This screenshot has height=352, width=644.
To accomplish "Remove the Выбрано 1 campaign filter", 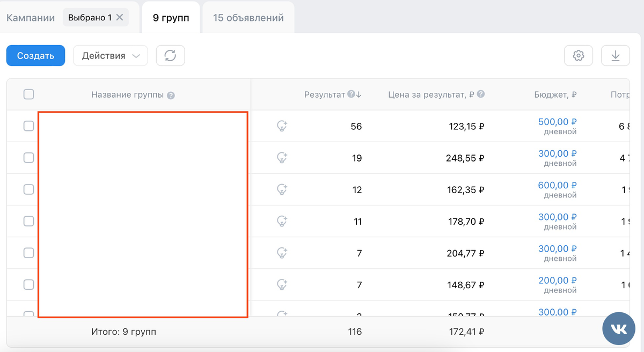I will click(x=120, y=17).
